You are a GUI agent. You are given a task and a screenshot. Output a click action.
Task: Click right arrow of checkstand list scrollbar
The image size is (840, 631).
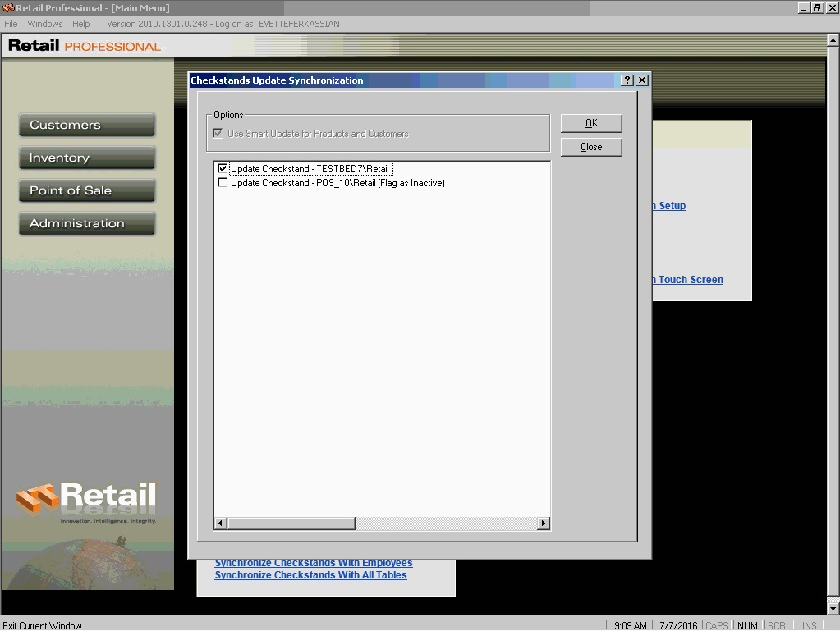point(544,523)
